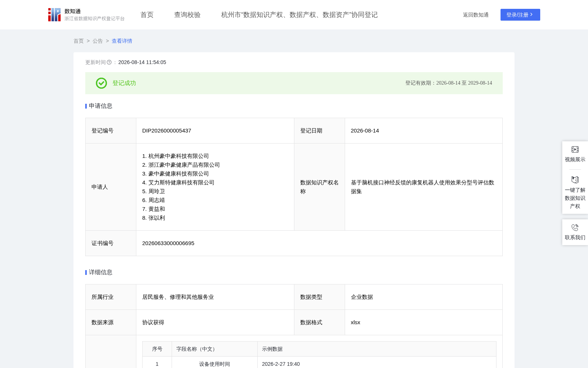
Task: Click sample data 2026-2-27 19:40
Action: click(x=281, y=364)
